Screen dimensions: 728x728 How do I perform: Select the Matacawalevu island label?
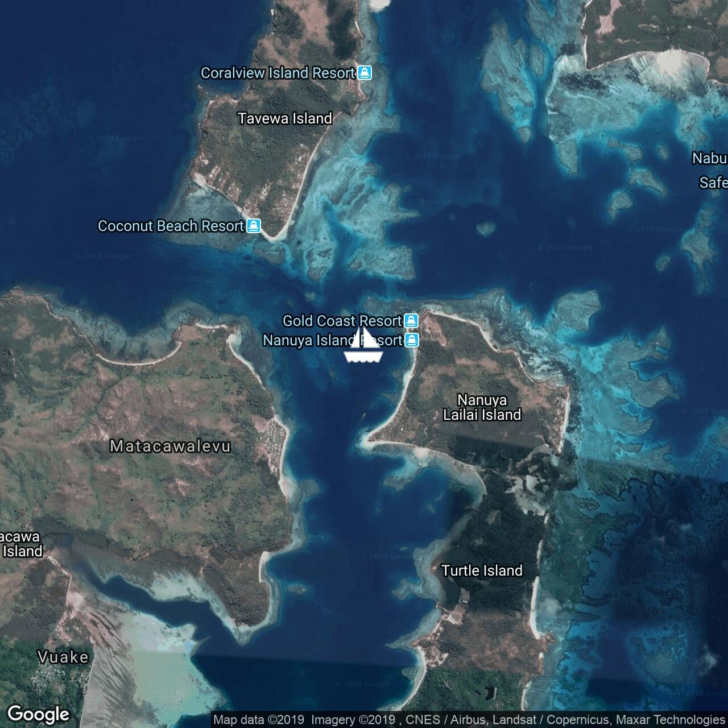point(170,446)
